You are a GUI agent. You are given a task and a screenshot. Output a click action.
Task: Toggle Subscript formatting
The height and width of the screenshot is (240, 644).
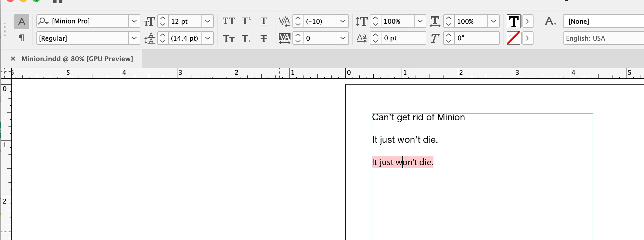pos(246,38)
